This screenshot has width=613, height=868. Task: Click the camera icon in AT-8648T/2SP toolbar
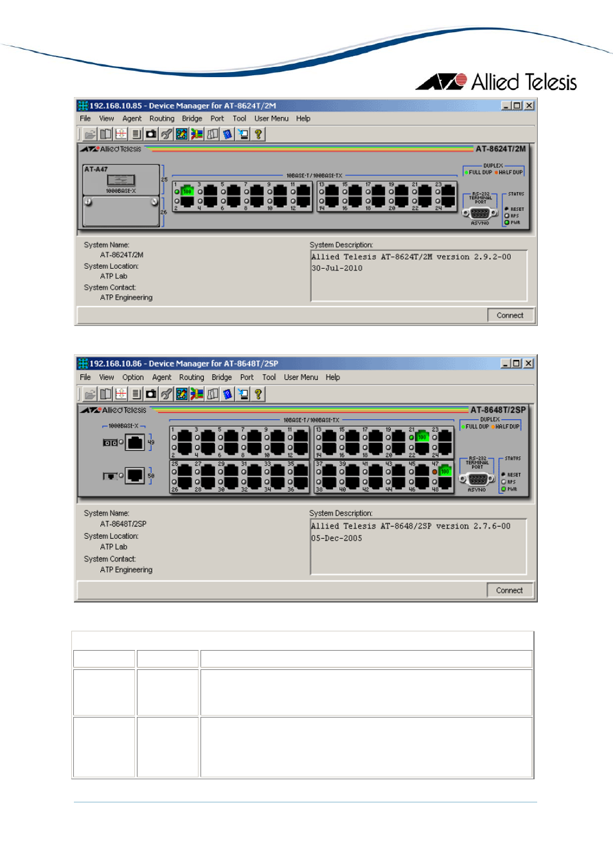pyautogui.click(x=151, y=393)
